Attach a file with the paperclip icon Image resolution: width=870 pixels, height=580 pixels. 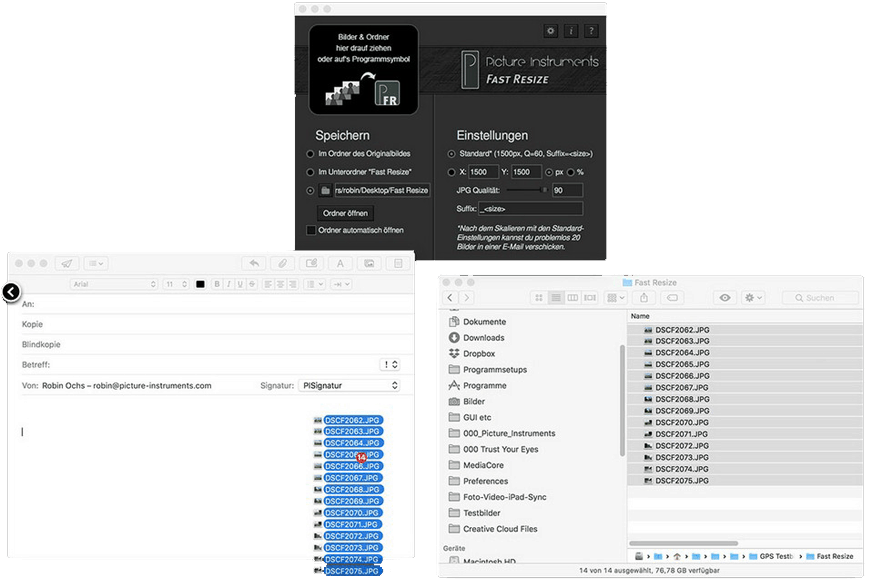pyautogui.click(x=282, y=263)
